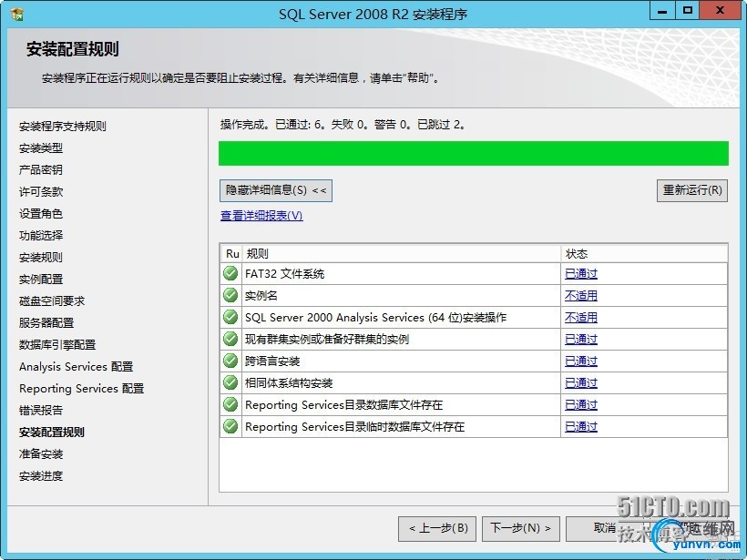Click the SQL Server setup icon in title bar

pyautogui.click(x=17, y=15)
